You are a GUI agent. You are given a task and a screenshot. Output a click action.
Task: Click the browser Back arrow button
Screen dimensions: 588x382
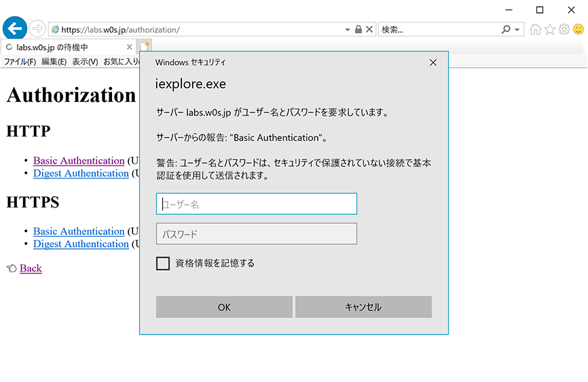[15, 28]
